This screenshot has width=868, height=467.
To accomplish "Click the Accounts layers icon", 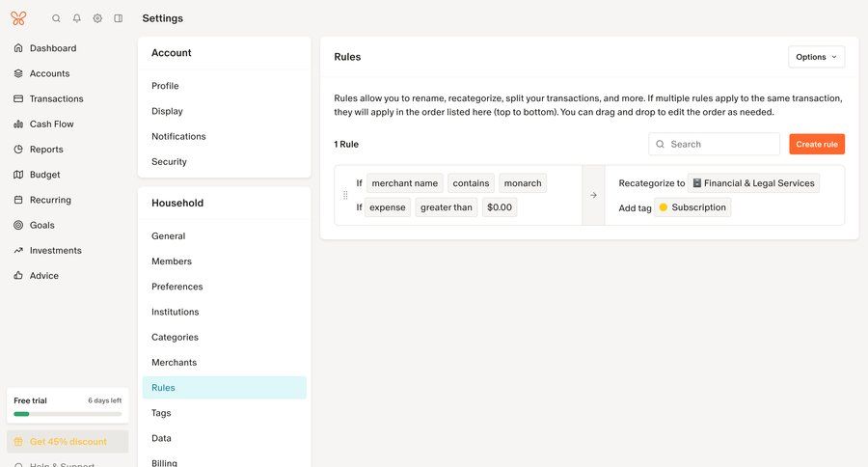I will [18, 73].
